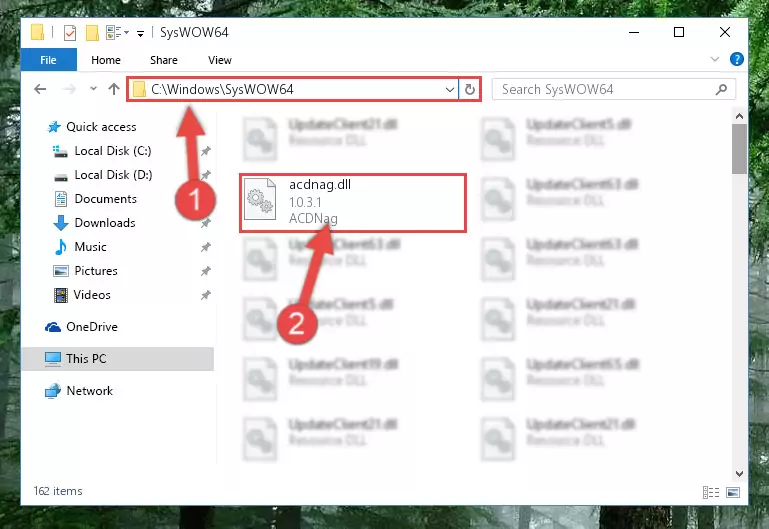Open the Videos folder shortcut
The width and height of the screenshot is (769, 529).
pos(92,295)
